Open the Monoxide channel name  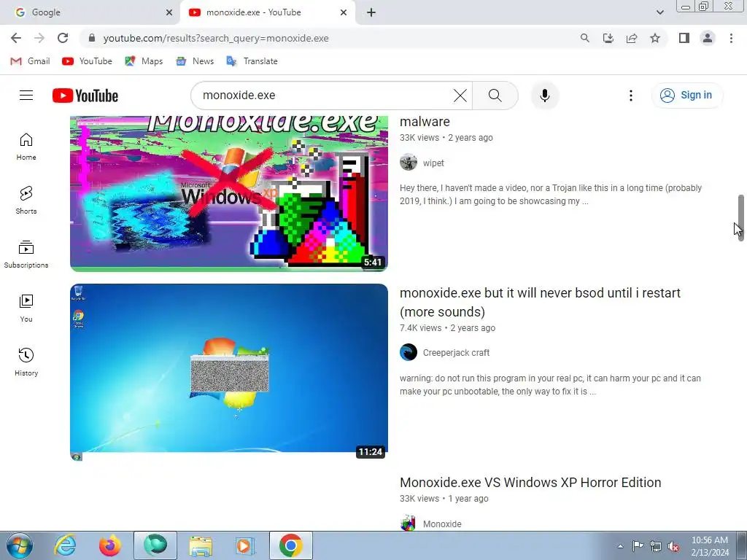(441, 524)
